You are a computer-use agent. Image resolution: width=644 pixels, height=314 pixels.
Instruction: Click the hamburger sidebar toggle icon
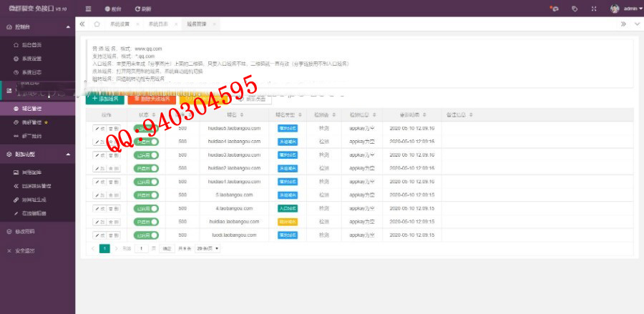tap(88, 9)
